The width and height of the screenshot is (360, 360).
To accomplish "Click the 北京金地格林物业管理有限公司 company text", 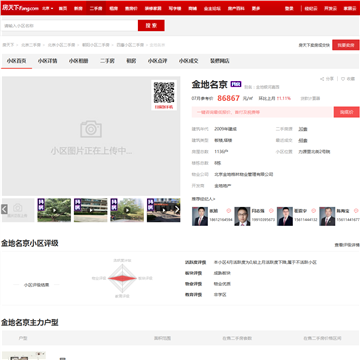I will click(244, 174).
